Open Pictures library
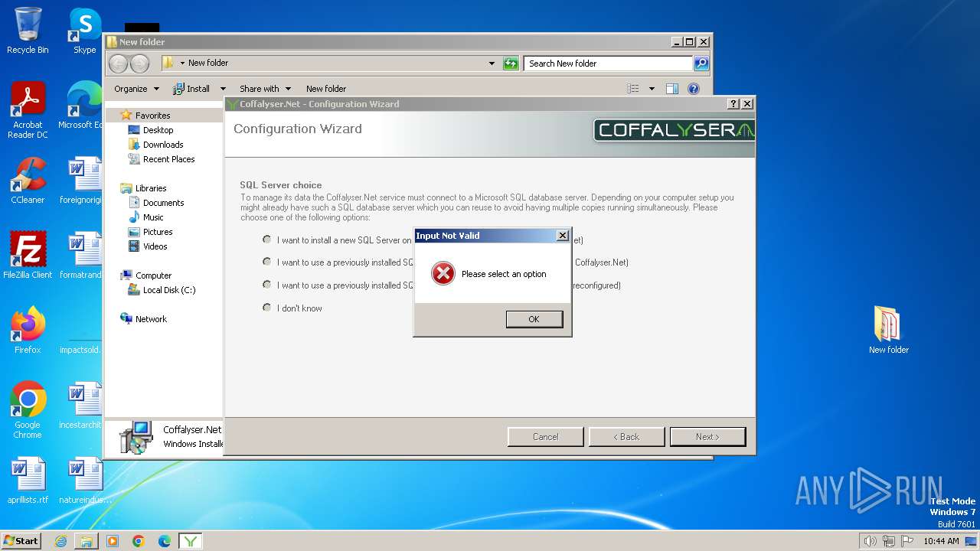Screen dimensions: 980x551 (x=158, y=232)
